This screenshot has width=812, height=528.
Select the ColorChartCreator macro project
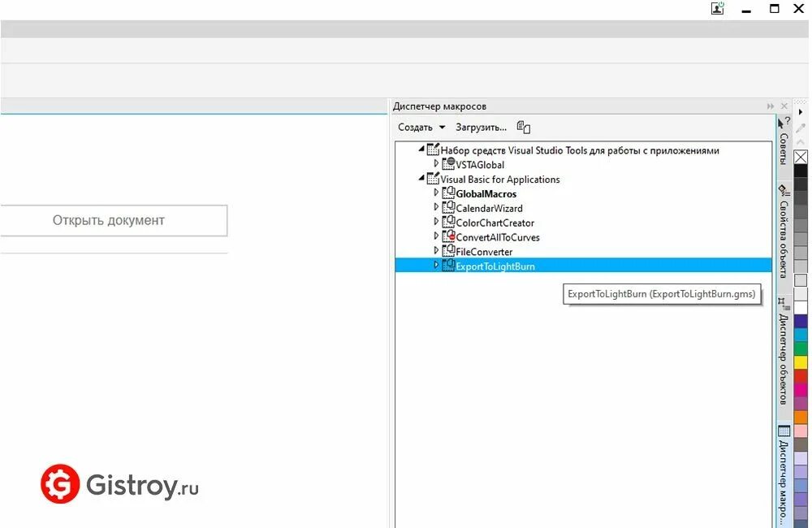(x=495, y=223)
